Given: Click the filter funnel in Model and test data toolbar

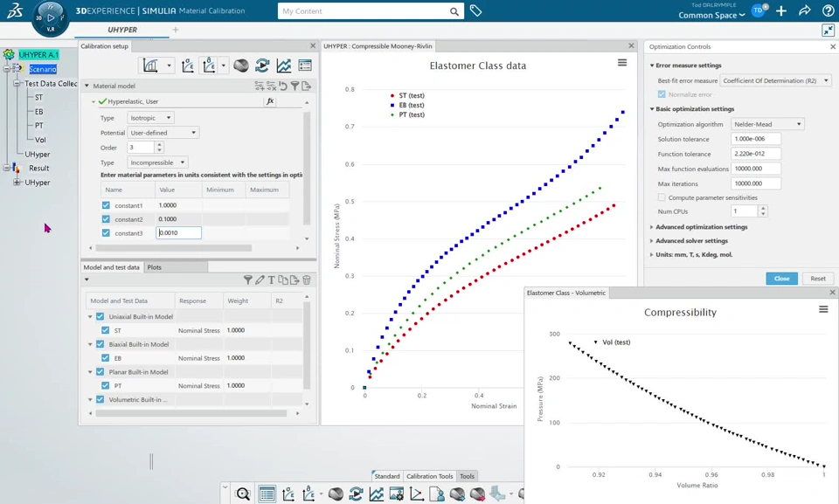Looking at the screenshot, I should tap(247, 280).
